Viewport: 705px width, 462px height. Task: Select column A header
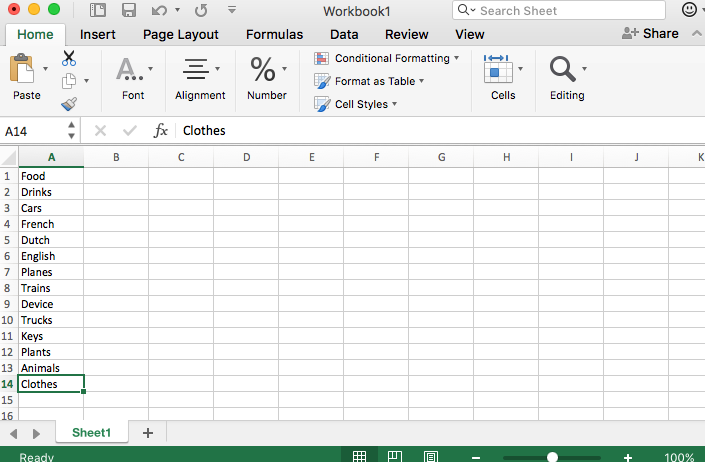click(x=51, y=157)
